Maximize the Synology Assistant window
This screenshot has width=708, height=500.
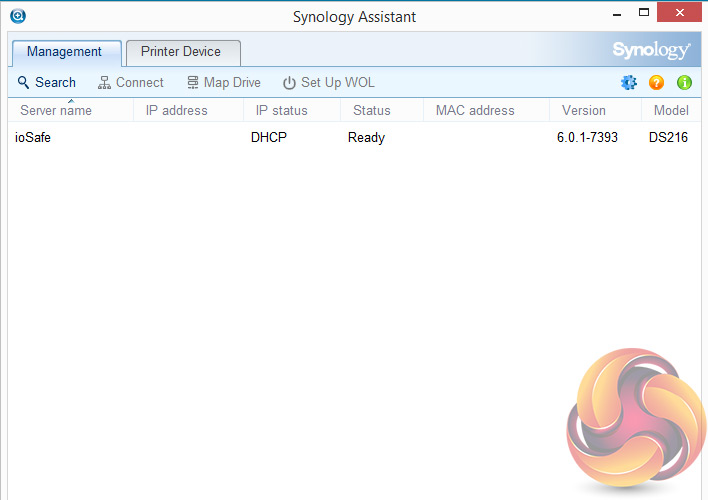(644, 13)
